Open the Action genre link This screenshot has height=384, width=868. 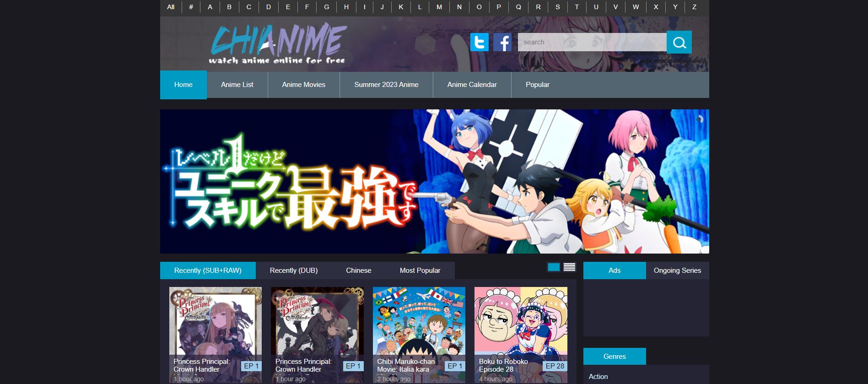[598, 377]
